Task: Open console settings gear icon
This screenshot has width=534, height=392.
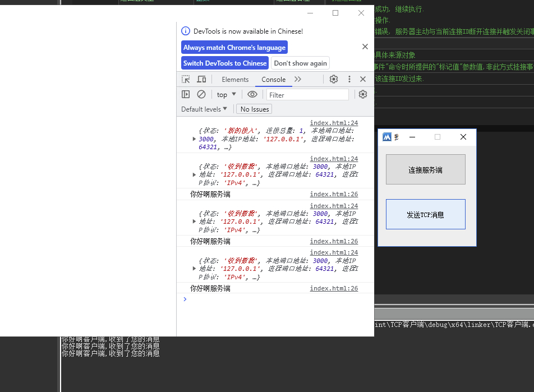Action: (x=363, y=94)
